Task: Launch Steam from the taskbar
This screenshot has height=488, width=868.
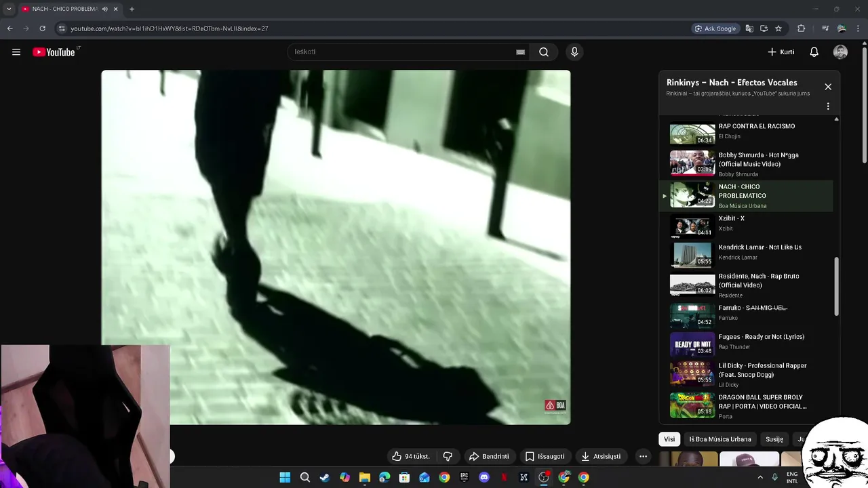Action: tap(325, 477)
